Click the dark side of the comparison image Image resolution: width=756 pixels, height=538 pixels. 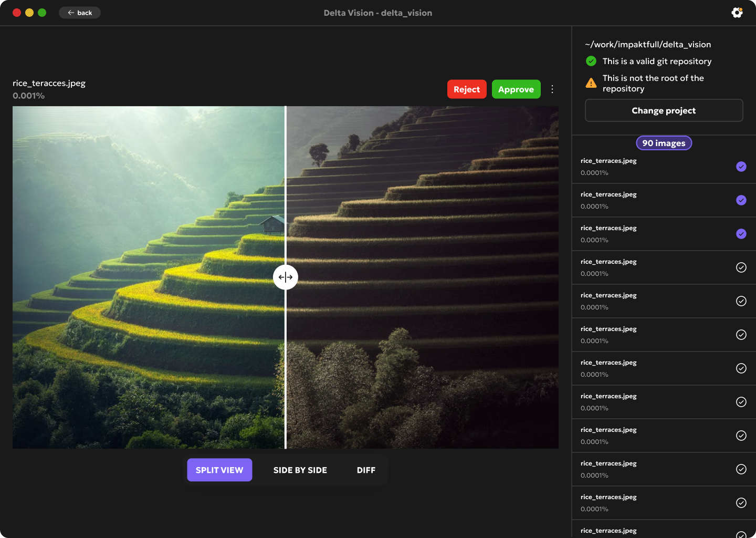(423, 277)
